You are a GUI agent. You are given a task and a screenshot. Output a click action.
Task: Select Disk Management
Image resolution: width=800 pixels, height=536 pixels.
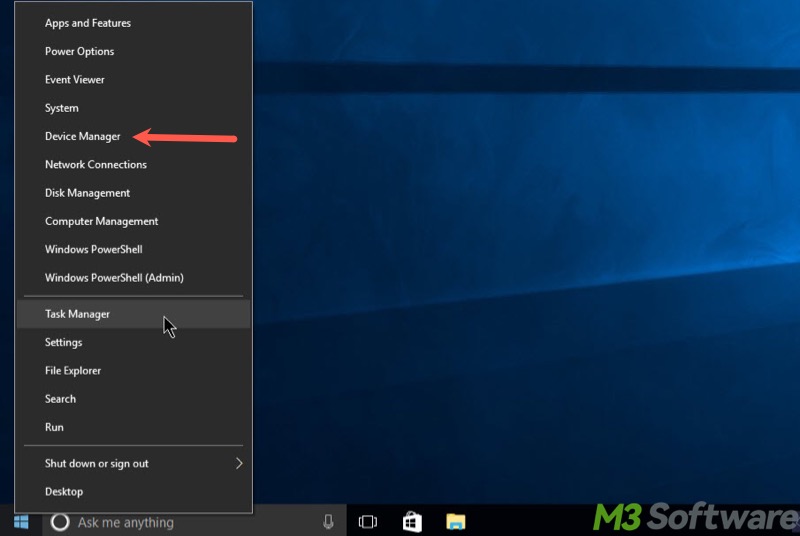[x=88, y=193]
